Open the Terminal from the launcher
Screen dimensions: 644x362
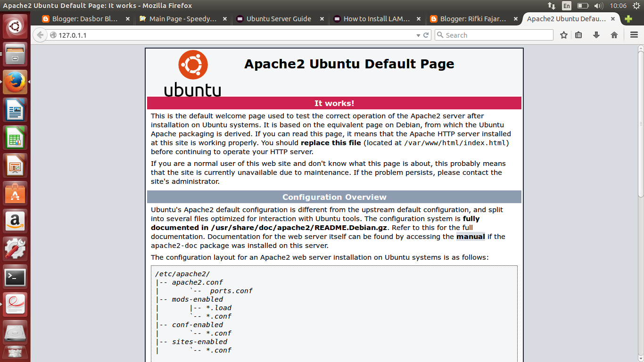click(x=16, y=277)
